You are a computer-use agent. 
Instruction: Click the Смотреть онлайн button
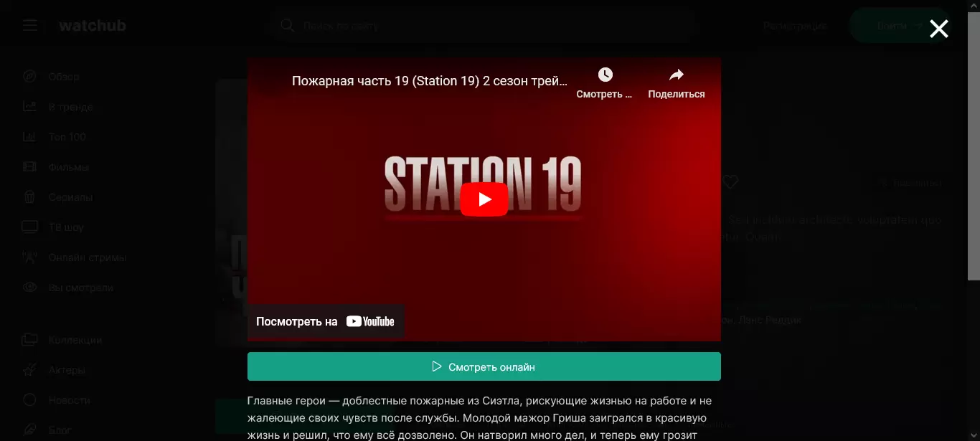484,366
